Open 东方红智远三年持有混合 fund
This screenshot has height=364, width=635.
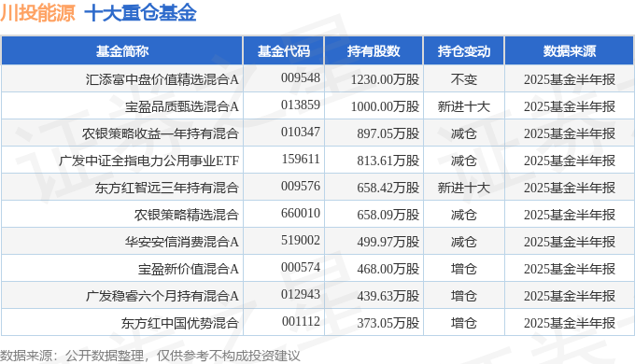point(167,188)
